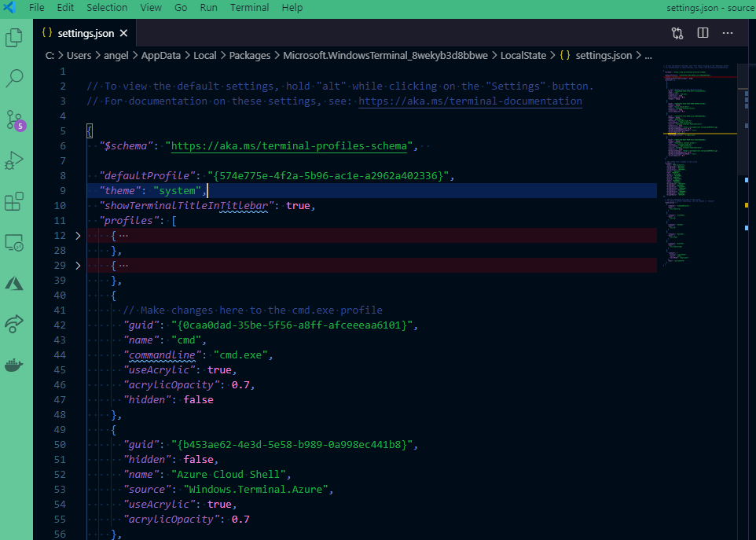Image resolution: width=756 pixels, height=540 pixels.
Task: Open the Run and Debug view
Action: [14, 160]
